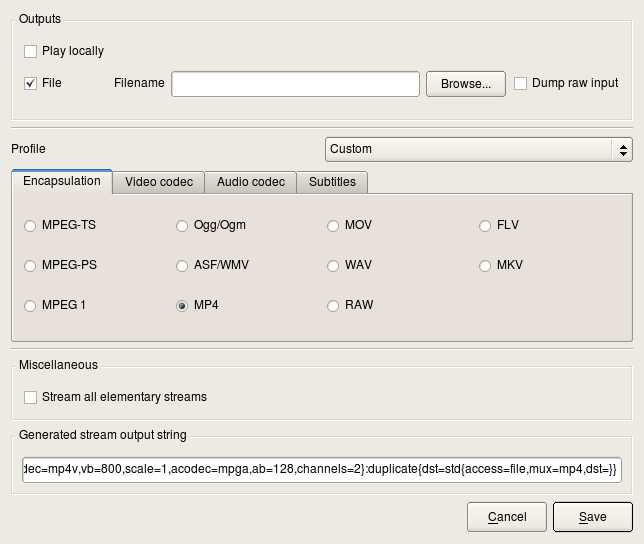The height and width of the screenshot is (544, 644).
Task: Enable the Play locally checkbox
Action: [31, 51]
